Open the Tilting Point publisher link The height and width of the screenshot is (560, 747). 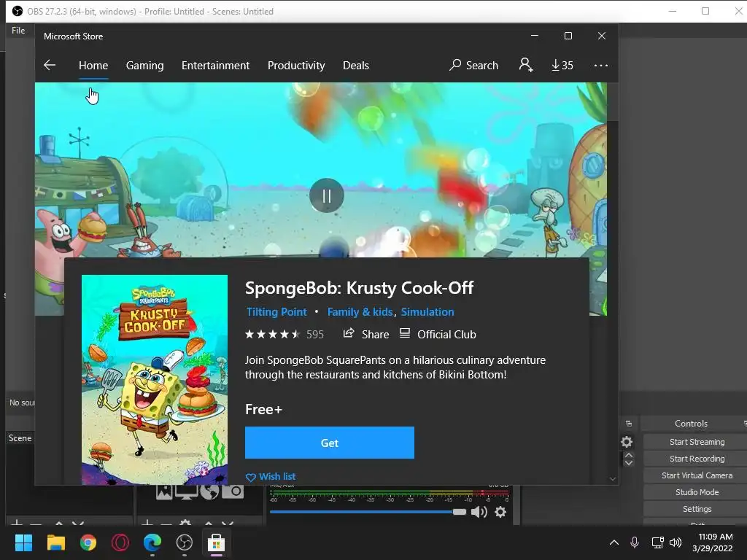click(x=276, y=312)
